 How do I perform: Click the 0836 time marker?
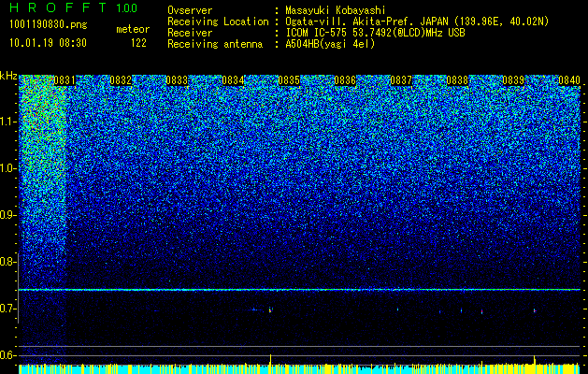(345, 80)
